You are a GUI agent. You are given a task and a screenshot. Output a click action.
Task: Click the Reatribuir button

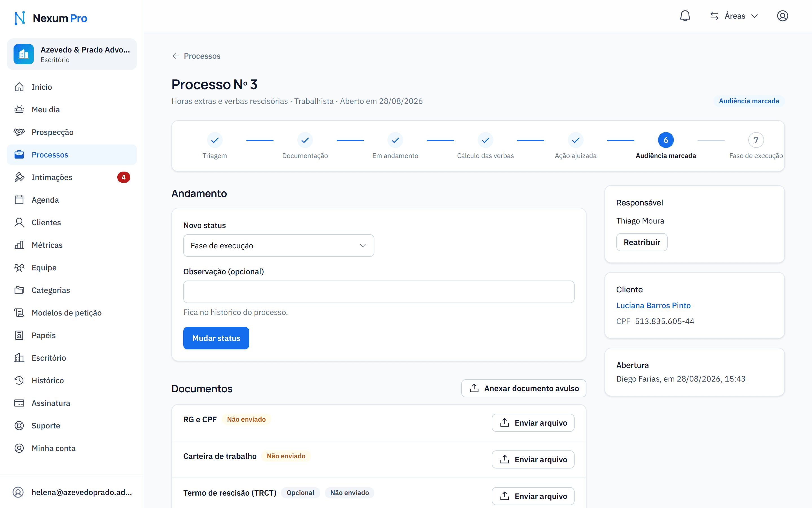pos(641,242)
